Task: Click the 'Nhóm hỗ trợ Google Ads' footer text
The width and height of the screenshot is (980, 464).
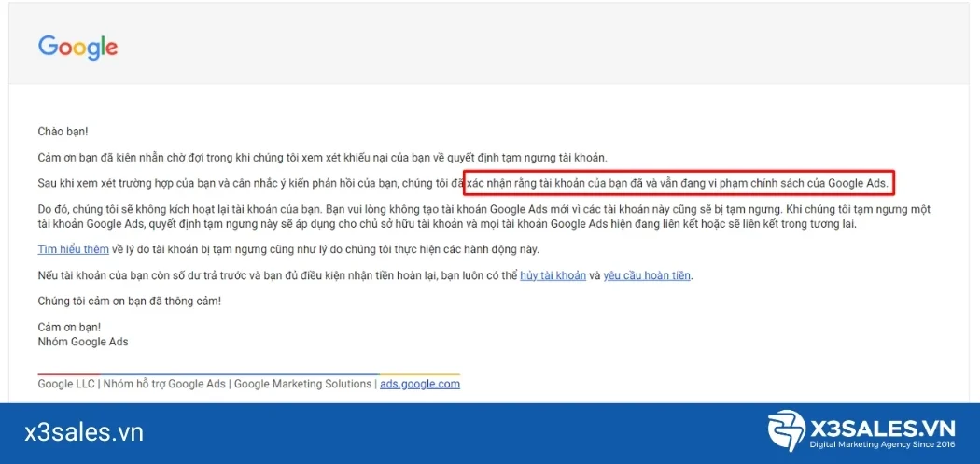Action: tap(164, 384)
